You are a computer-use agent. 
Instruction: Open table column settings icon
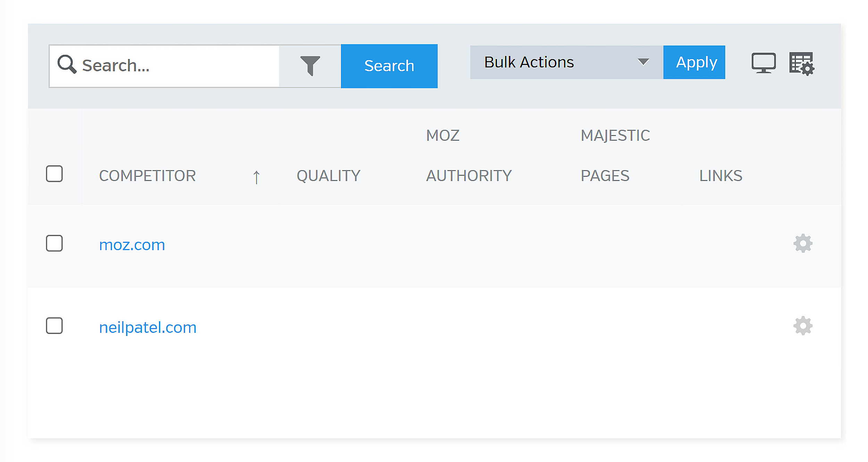[802, 64]
